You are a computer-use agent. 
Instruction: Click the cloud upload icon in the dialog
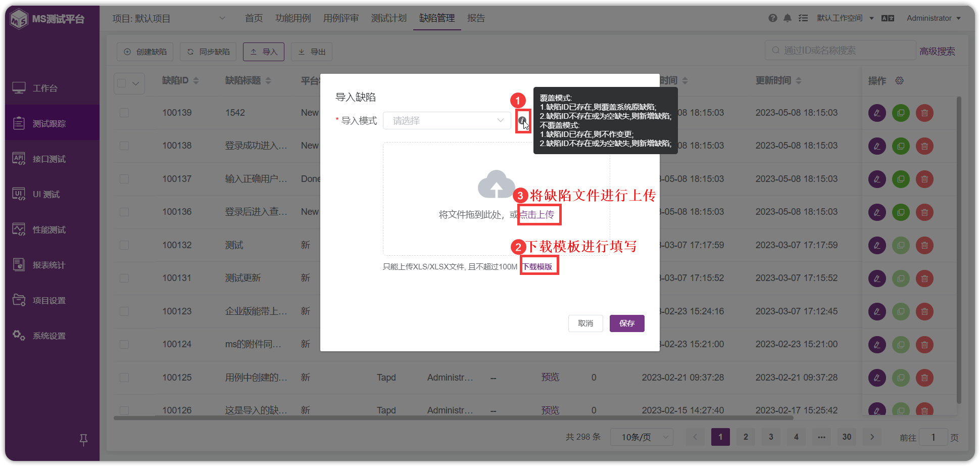496,184
